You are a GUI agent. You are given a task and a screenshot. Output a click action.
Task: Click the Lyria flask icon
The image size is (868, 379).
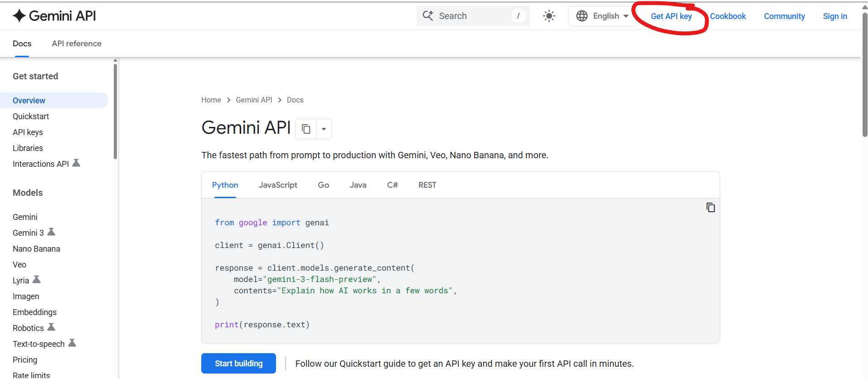click(x=37, y=279)
